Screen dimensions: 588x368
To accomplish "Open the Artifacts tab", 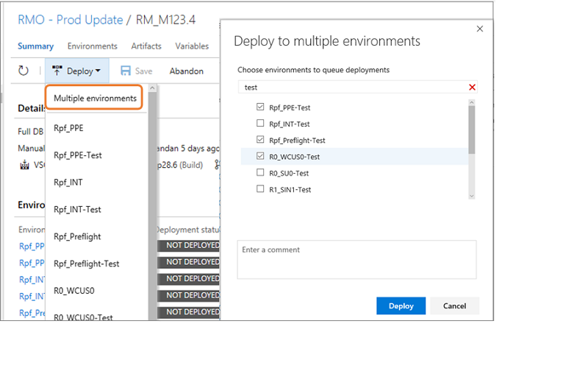I will [146, 46].
